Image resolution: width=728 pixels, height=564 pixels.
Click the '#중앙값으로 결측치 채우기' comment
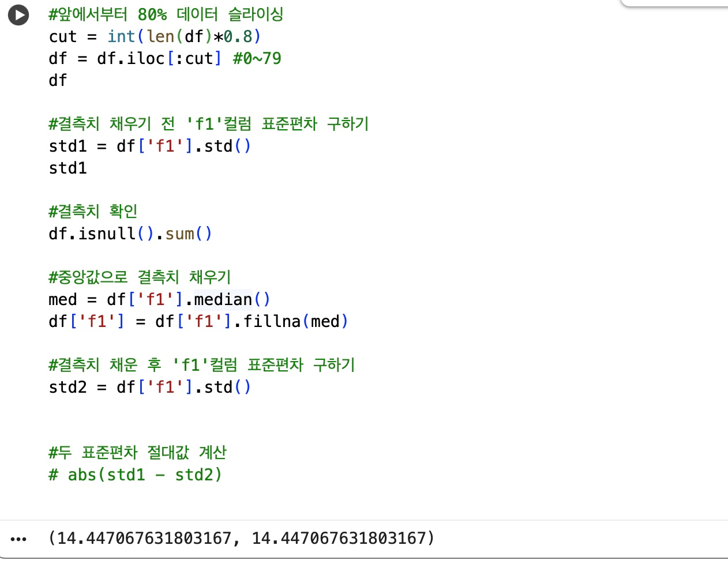point(138,277)
